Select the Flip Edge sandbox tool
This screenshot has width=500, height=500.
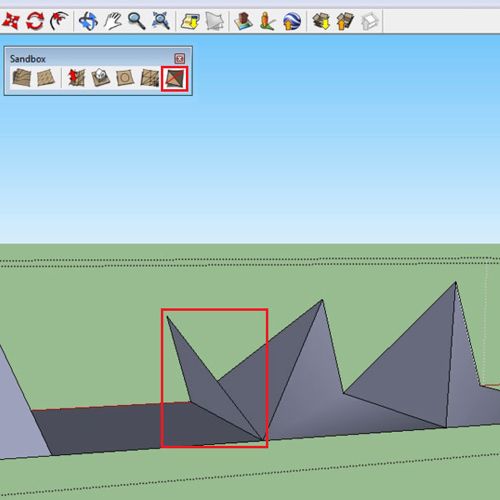(175, 79)
